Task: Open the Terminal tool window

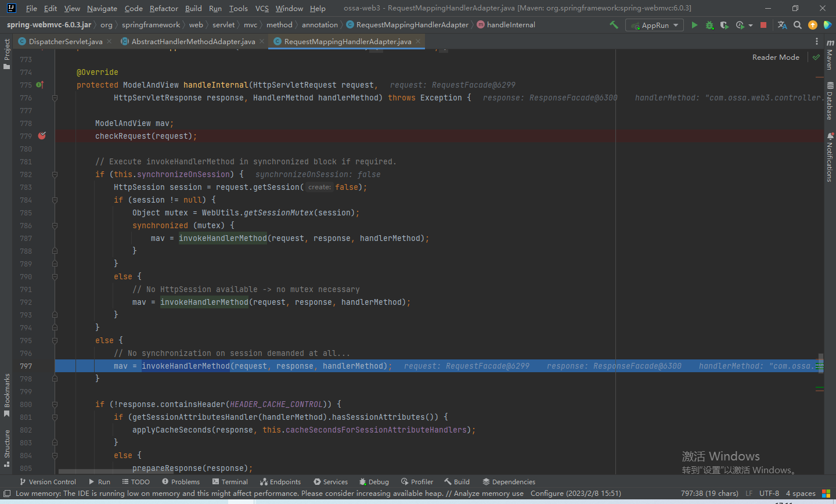Action: 230,482
